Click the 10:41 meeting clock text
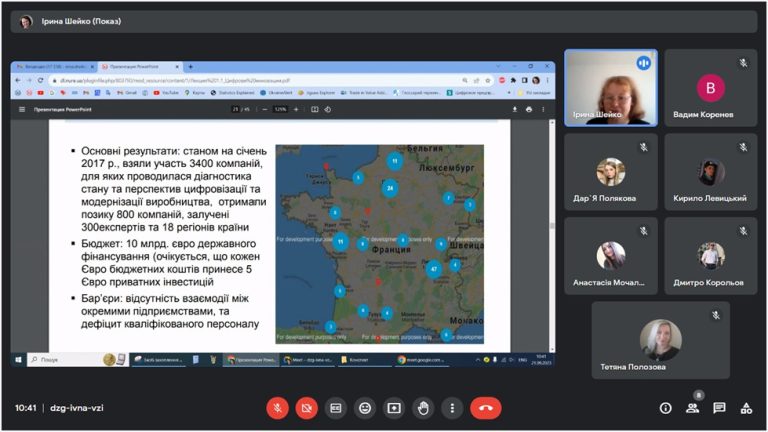Viewport: 768px width, 432px height. [25, 408]
